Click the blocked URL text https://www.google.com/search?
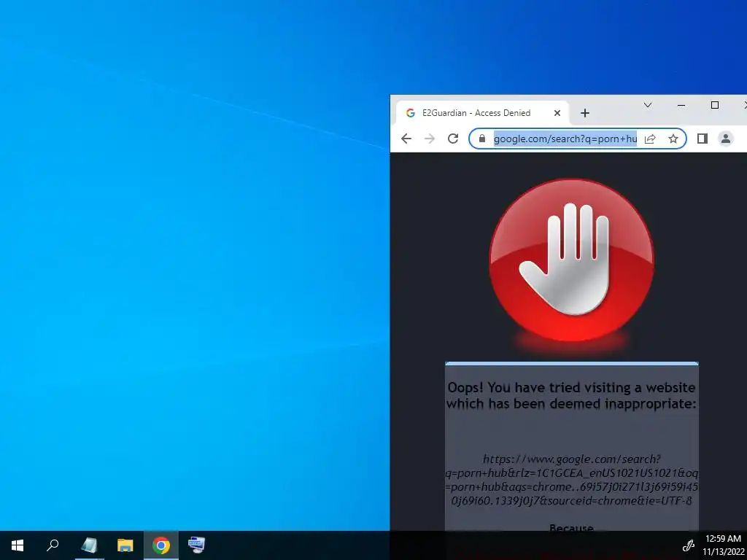The width and height of the screenshot is (747, 560). tap(572, 459)
